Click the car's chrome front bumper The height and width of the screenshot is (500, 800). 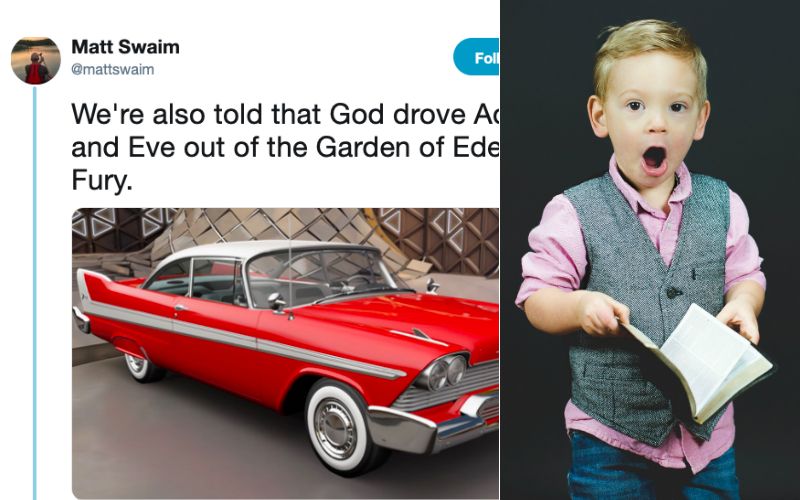click(x=429, y=426)
